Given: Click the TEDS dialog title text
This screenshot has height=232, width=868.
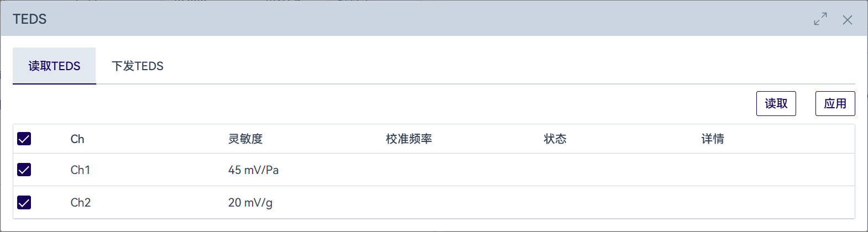Looking at the screenshot, I should click(30, 19).
